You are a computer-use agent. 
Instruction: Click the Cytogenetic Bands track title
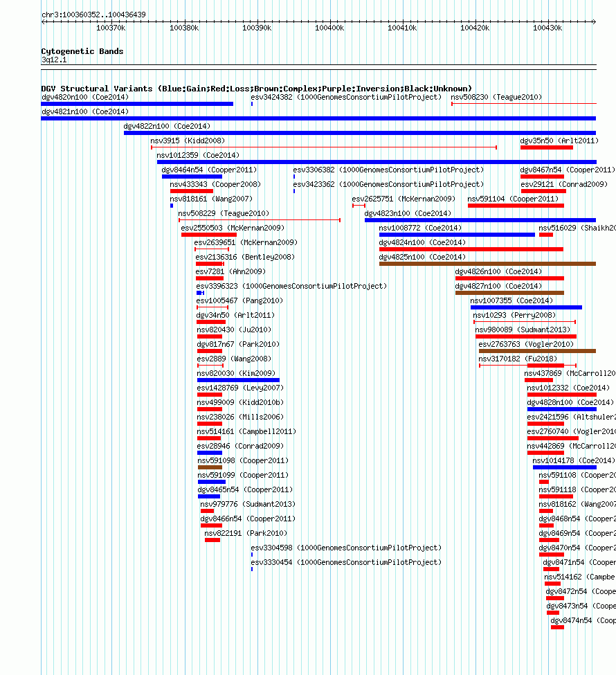[82, 51]
